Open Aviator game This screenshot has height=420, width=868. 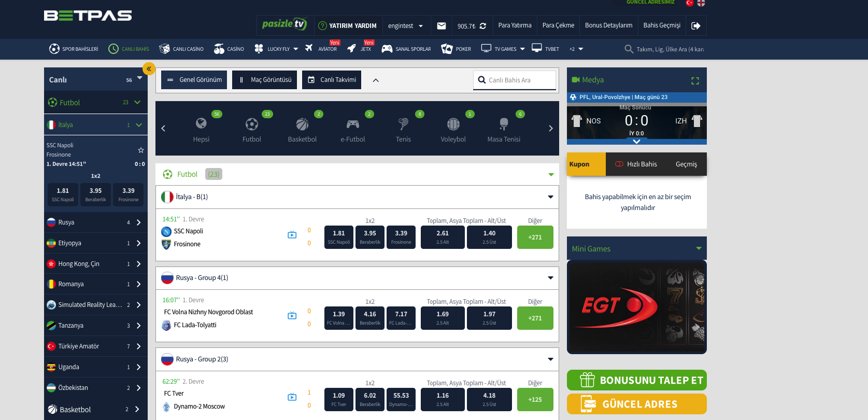point(321,49)
